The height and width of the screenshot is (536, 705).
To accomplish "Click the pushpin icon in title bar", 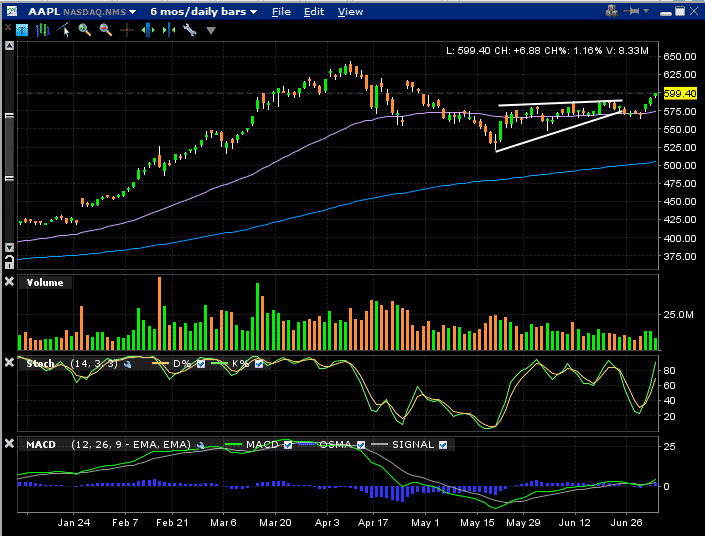I will click(633, 11).
